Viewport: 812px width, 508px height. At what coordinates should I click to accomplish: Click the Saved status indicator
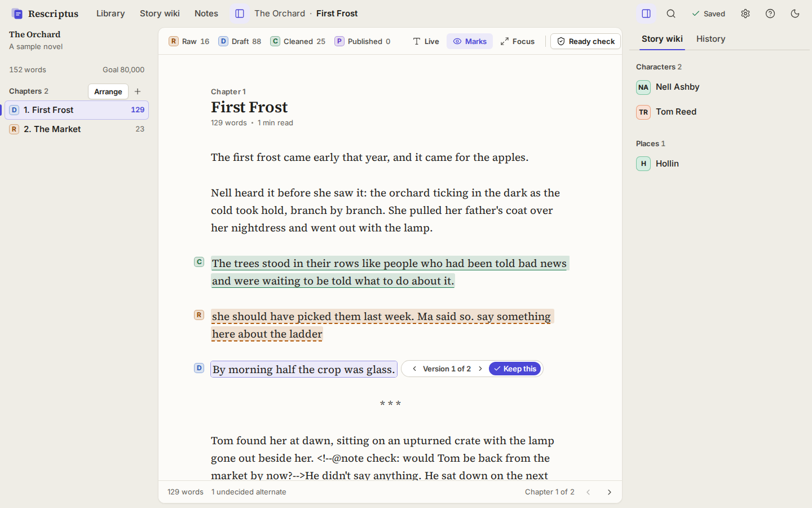pyautogui.click(x=709, y=14)
